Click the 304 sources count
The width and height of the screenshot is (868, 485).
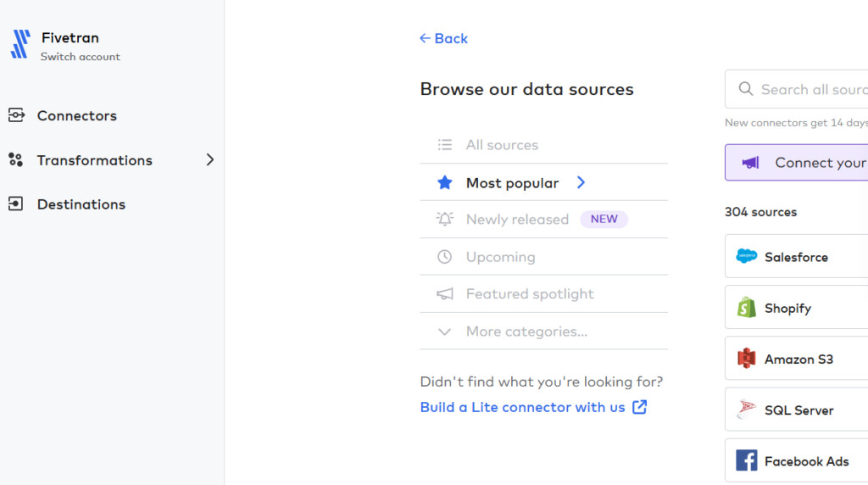[760, 212]
